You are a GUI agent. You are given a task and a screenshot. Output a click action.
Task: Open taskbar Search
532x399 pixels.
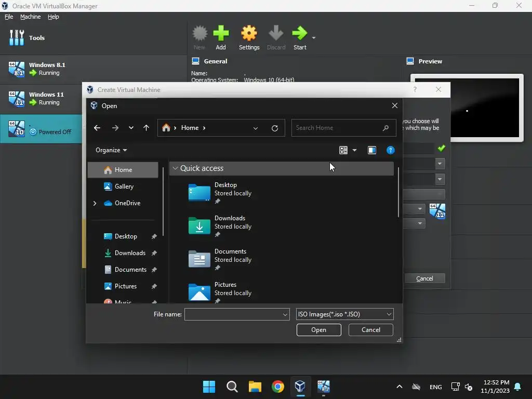pyautogui.click(x=232, y=387)
